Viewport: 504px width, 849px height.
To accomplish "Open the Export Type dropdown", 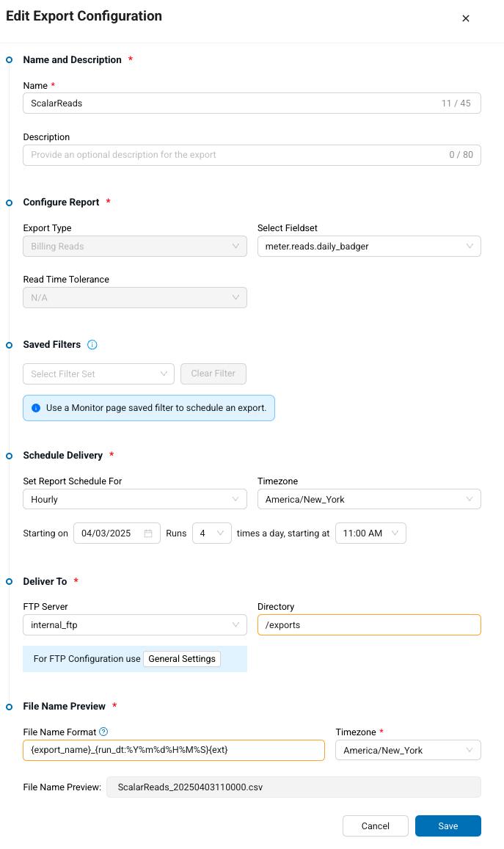I will tap(135, 247).
